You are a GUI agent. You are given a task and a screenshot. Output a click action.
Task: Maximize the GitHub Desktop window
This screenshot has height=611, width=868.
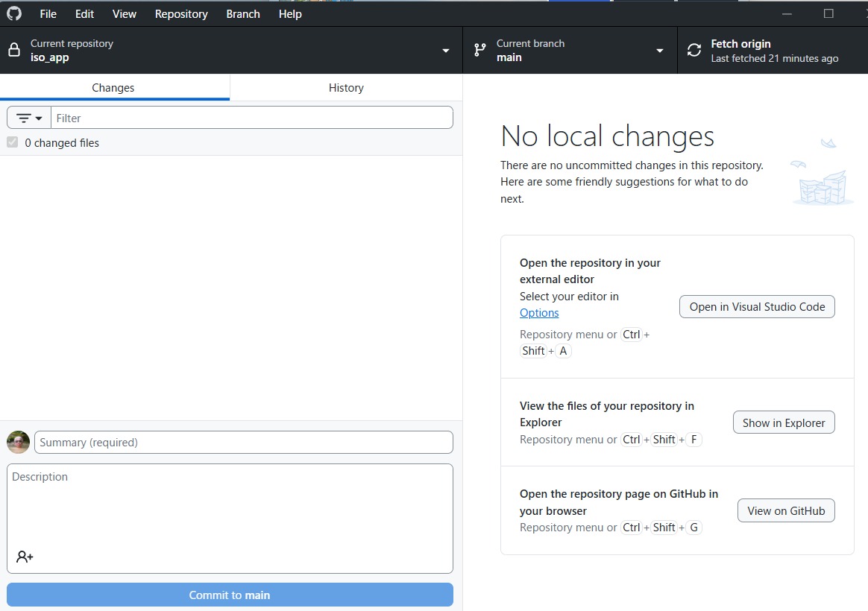coord(828,14)
